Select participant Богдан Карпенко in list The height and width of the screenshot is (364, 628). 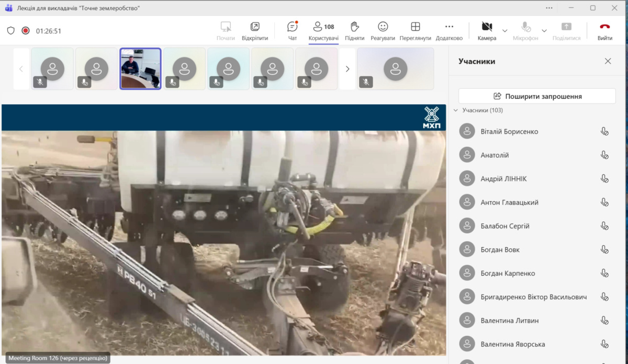click(508, 274)
